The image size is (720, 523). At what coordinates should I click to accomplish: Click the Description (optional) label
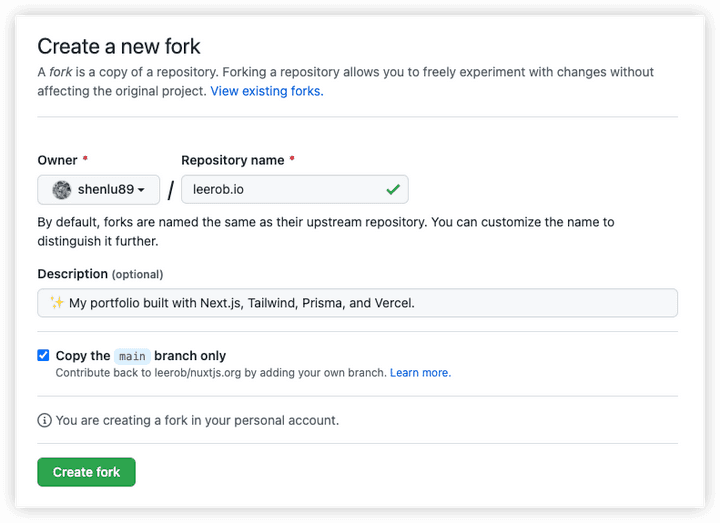(100, 274)
